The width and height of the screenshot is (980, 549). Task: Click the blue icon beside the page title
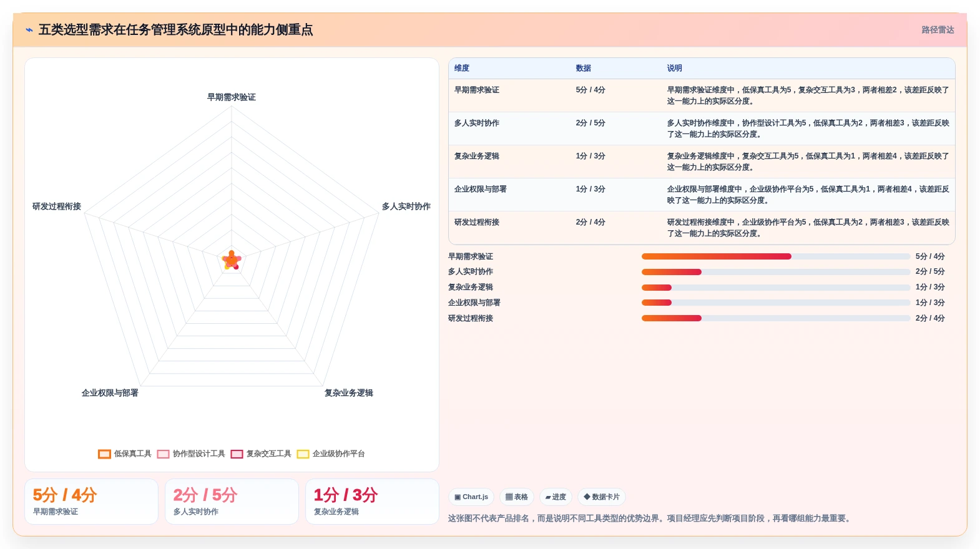(29, 30)
